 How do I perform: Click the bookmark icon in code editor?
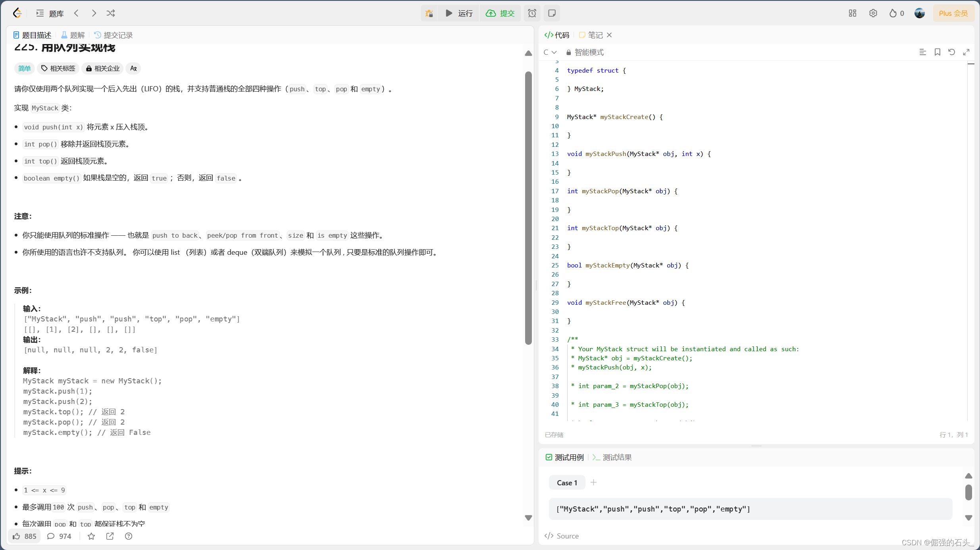click(x=937, y=52)
